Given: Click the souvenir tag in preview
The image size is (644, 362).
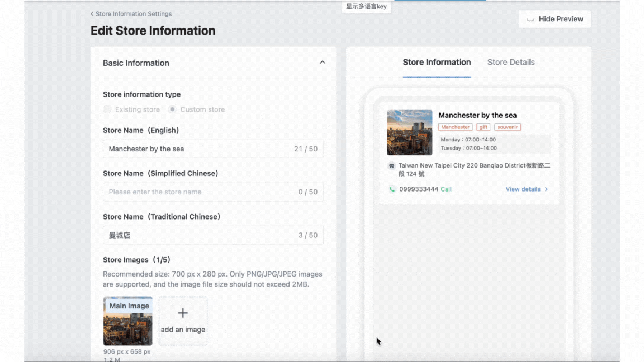Looking at the screenshot, I should [508, 127].
